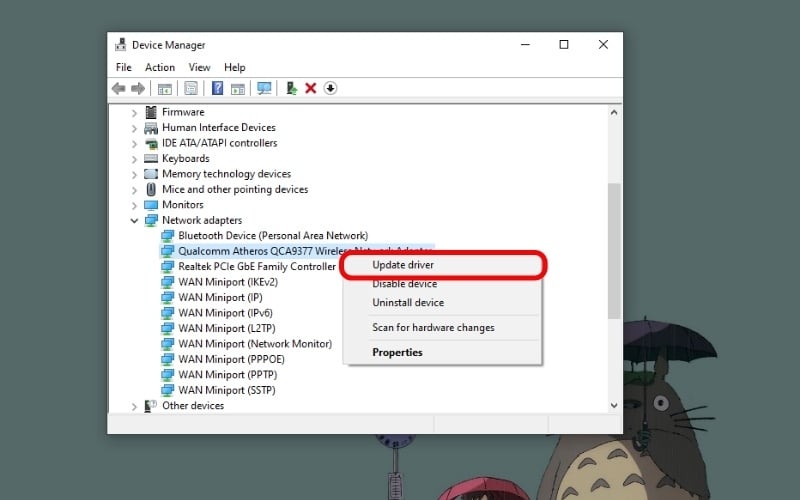Image resolution: width=800 pixels, height=500 pixels.
Task: Click the disable device down-arrow icon
Action: point(330,88)
